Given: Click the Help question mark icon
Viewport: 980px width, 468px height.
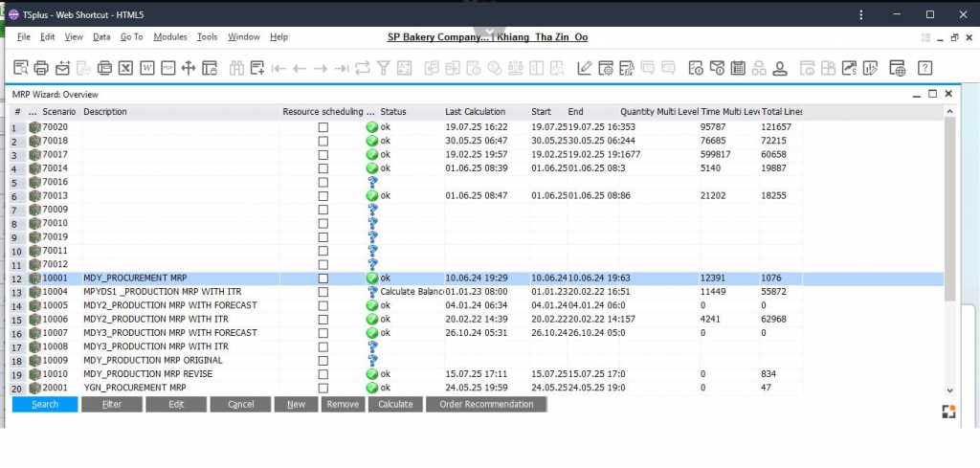Looking at the screenshot, I should coord(924,68).
